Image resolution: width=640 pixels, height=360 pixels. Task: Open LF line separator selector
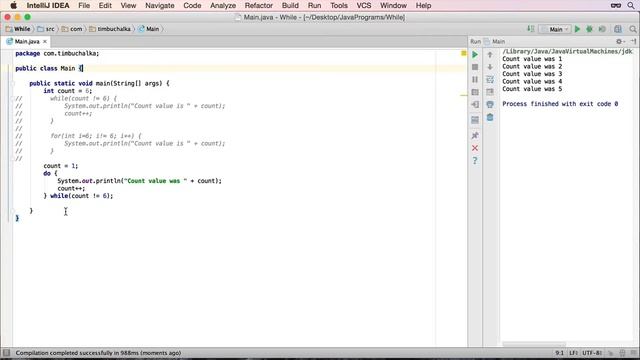pos(573,353)
